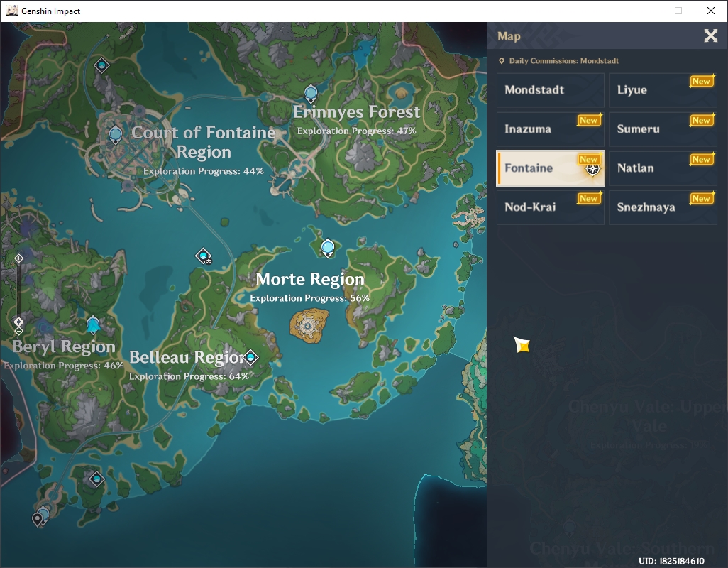
Task: Switch to the Sumeru region
Action: 663,129
